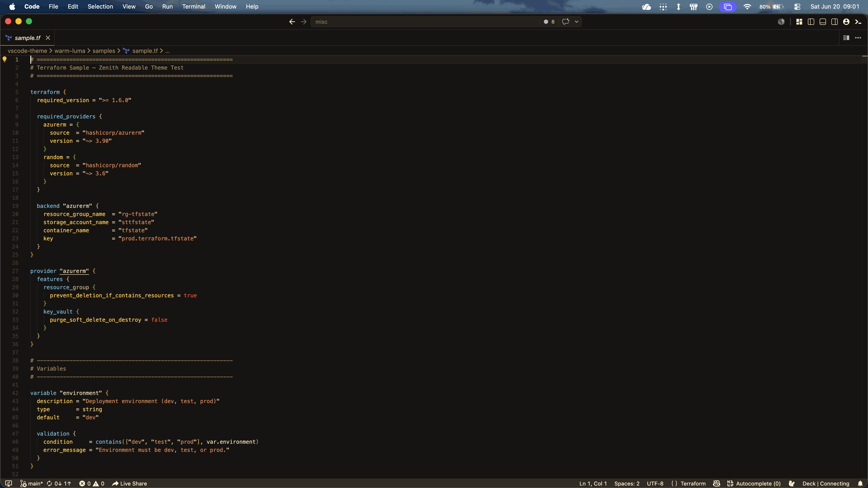Toggle primary side bar visibility
Image resolution: width=868 pixels, height=488 pixels.
[811, 21]
